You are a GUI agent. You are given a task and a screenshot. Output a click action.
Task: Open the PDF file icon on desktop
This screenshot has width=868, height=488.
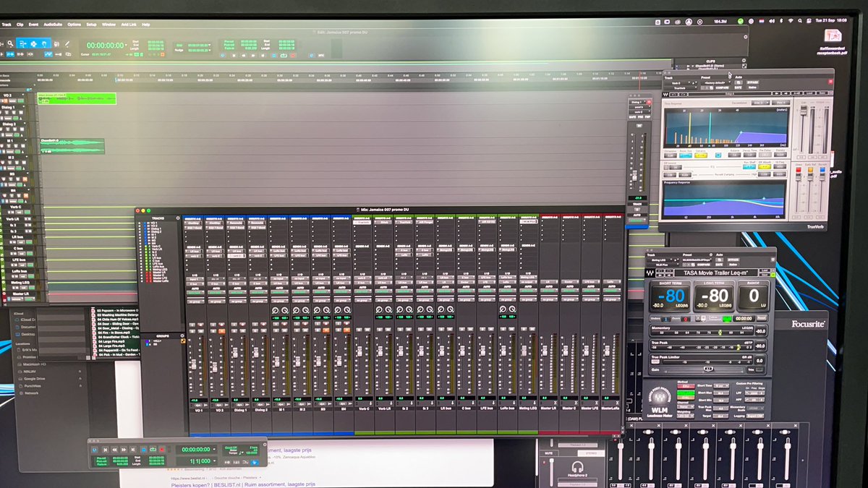[x=833, y=35]
